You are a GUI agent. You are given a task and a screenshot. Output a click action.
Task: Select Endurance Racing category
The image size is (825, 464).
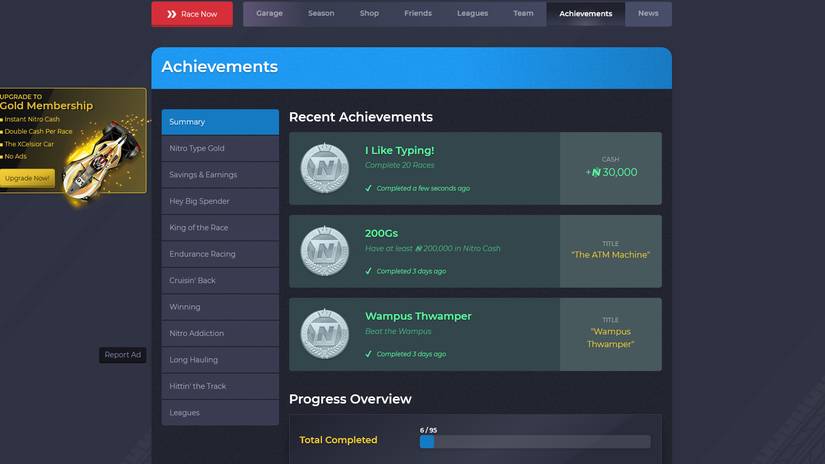pyautogui.click(x=220, y=254)
